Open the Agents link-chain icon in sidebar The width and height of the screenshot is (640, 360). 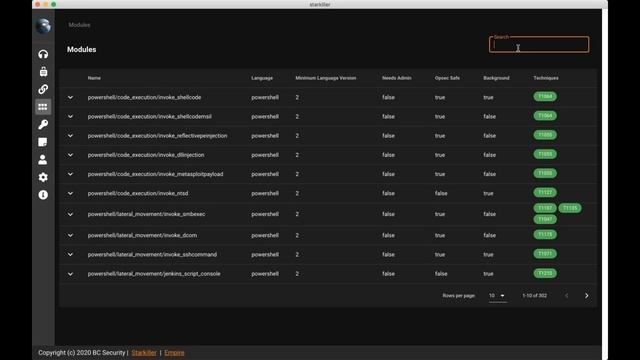tap(43, 89)
